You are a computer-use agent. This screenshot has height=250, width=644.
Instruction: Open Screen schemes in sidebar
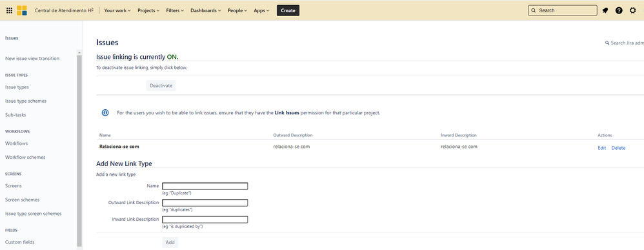(x=22, y=200)
